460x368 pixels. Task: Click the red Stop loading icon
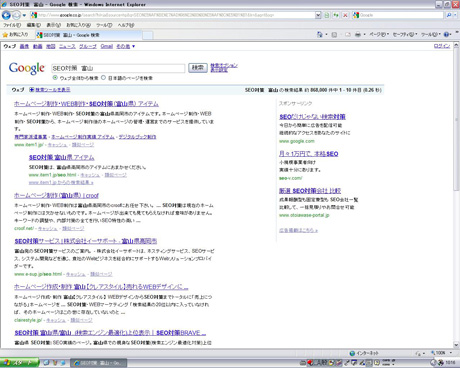345,15
